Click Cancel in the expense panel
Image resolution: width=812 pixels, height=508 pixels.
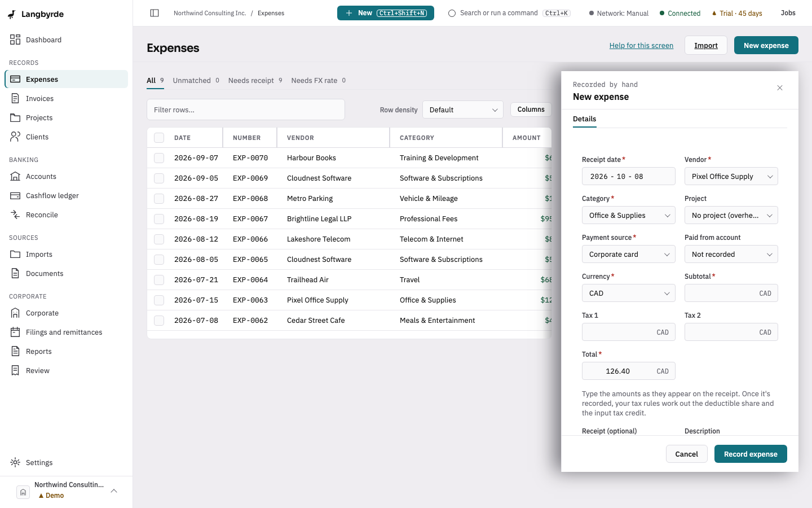(x=687, y=454)
